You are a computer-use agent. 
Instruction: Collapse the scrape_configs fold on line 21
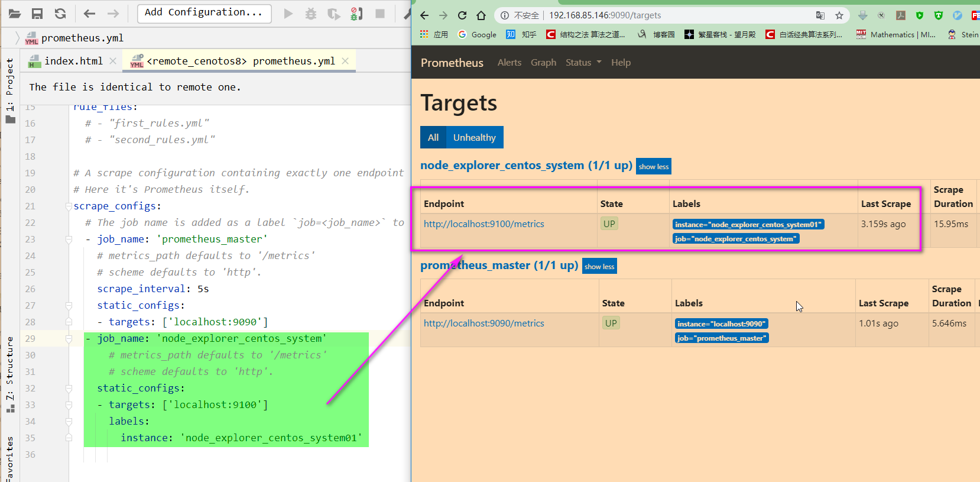(x=69, y=206)
